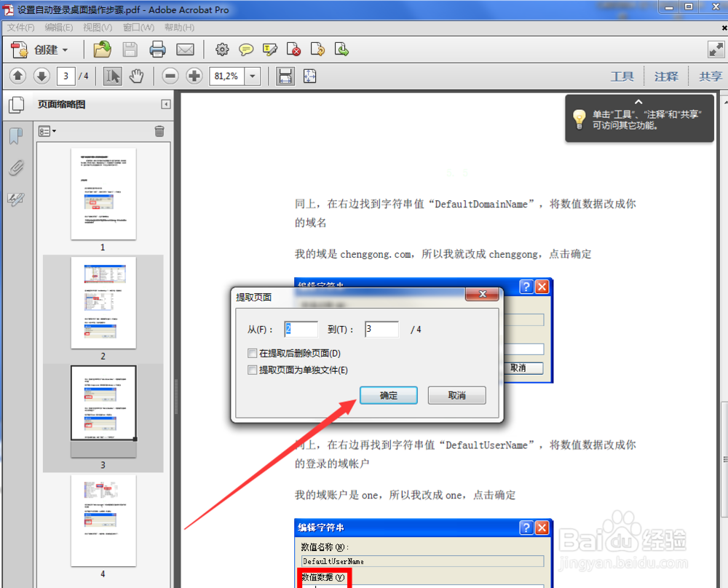Select page 1 thumbnail
This screenshot has width=728, height=588.
click(103, 194)
